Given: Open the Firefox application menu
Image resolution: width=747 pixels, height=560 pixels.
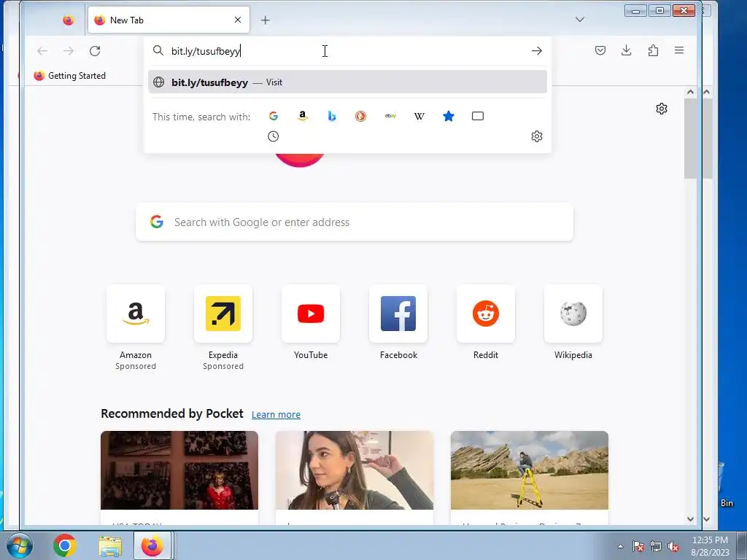Looking at the screenshot, I should click(x=679, y=50).
